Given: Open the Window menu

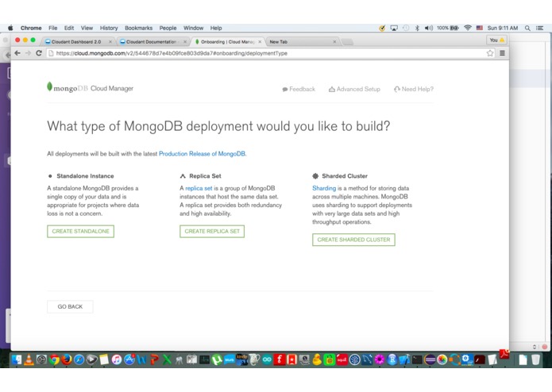Looking at the screenshot, I should tap(193, 28).
